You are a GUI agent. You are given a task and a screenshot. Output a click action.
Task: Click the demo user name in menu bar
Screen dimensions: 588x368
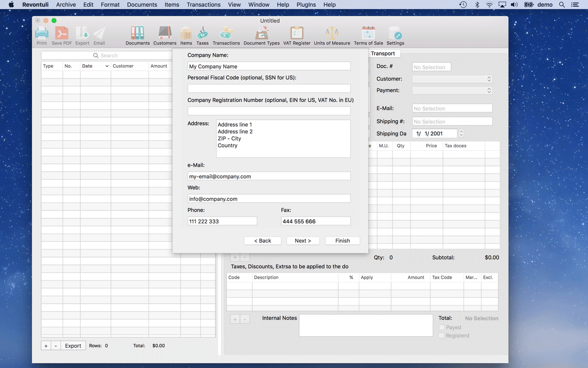545,4
